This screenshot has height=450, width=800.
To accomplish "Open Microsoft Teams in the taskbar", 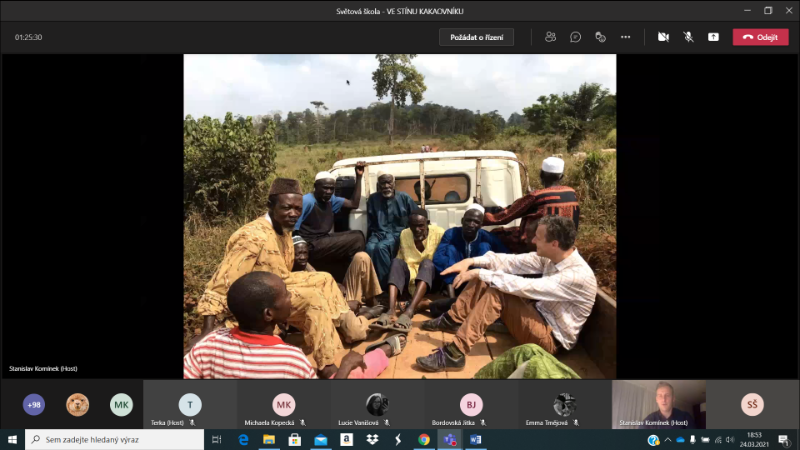I will (450, 440).
